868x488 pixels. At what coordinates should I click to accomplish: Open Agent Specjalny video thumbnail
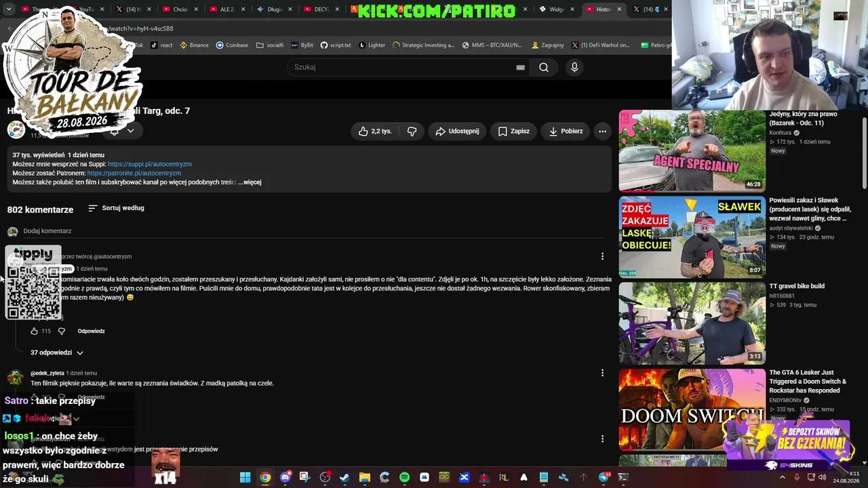click(x=692, y=151)
